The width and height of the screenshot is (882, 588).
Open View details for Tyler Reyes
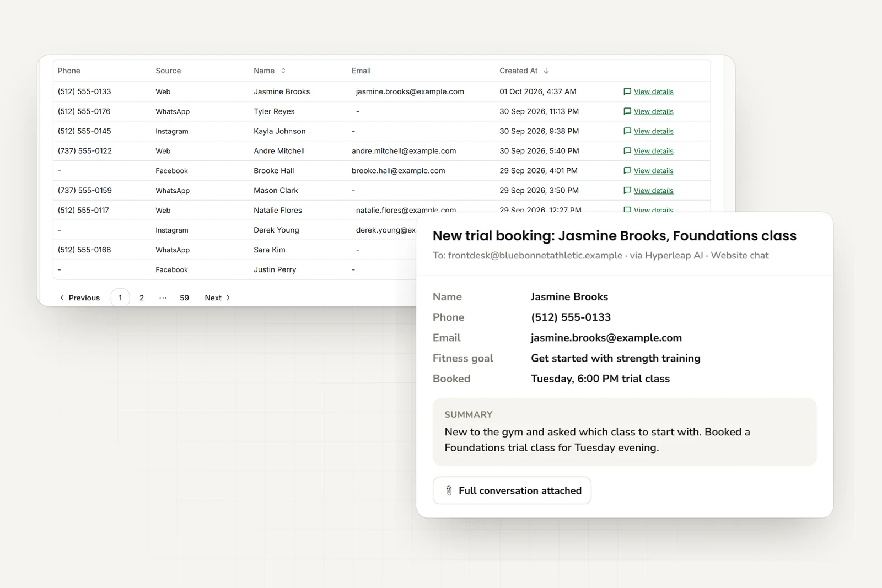(648, 111)
